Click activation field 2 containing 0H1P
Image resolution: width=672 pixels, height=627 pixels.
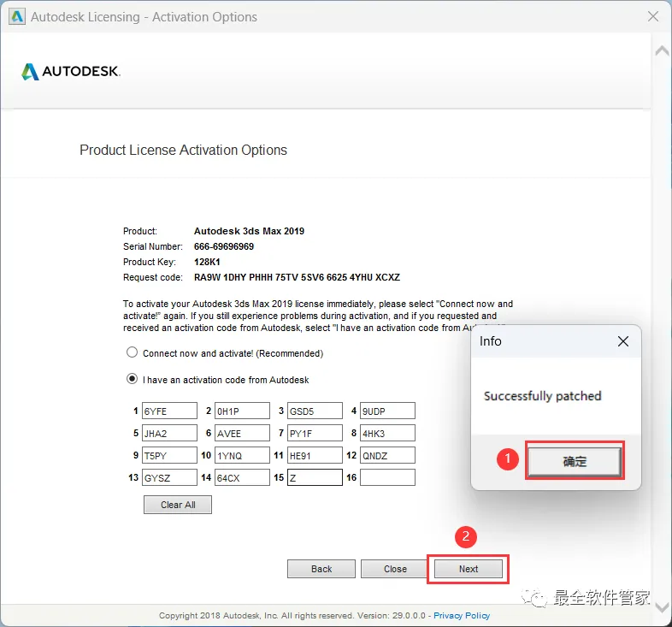click(x=242, y=411)
